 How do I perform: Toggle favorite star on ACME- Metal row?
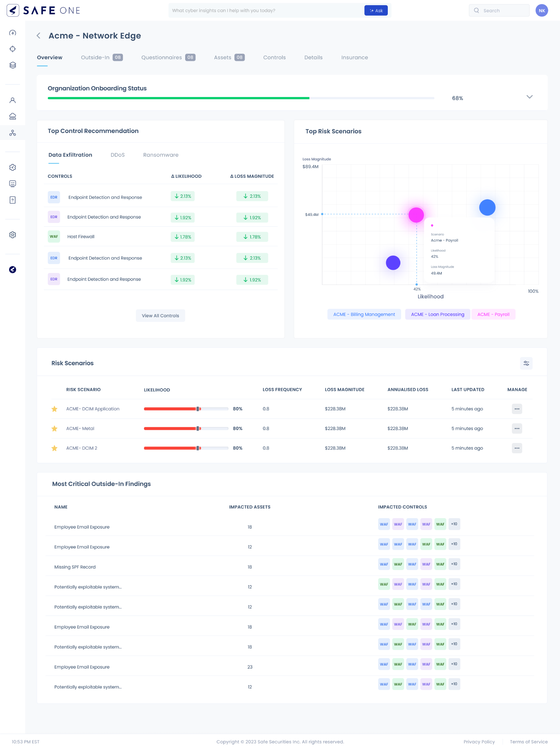click(x=55, y=428)
